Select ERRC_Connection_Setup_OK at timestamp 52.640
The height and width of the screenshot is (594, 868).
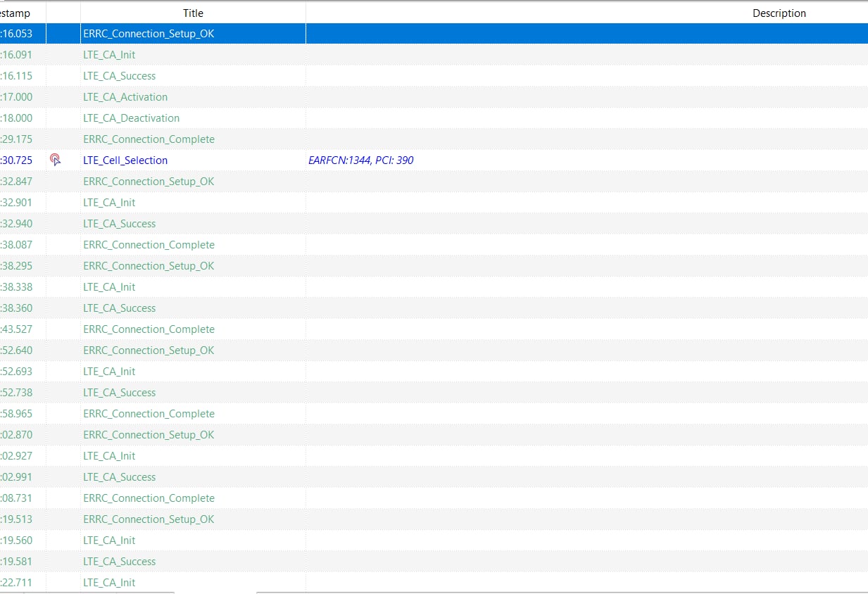point(149,350)
